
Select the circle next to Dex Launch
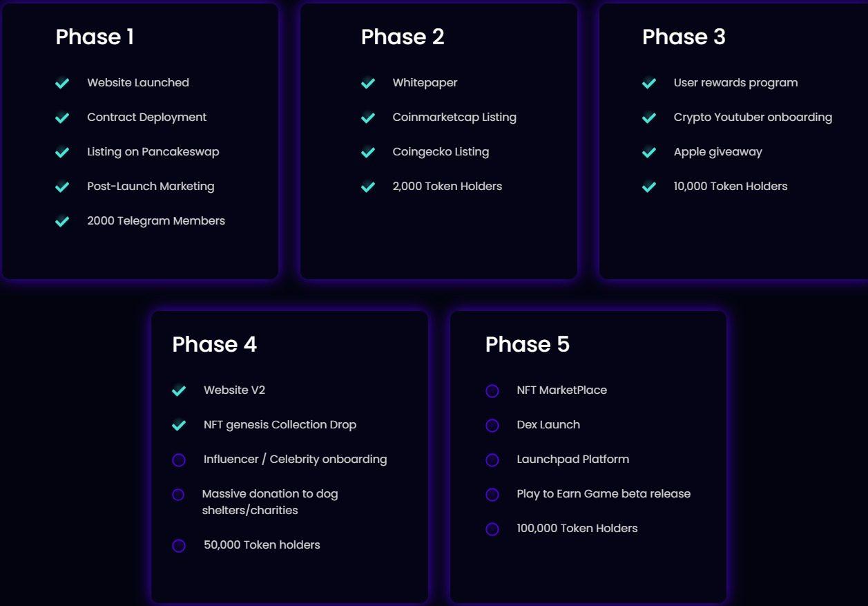(x=492, y=426)
